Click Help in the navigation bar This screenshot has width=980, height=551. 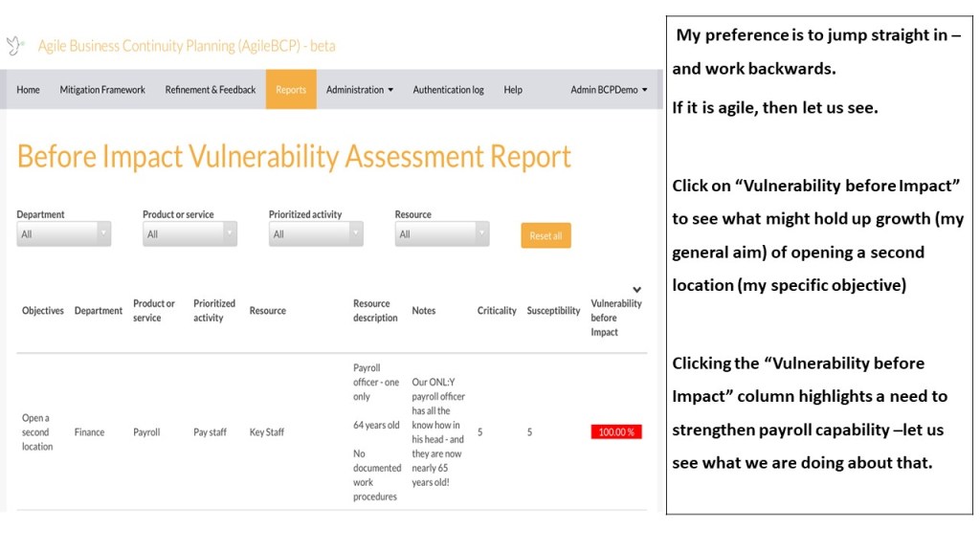pyautogui.click(x=513, y=90)
